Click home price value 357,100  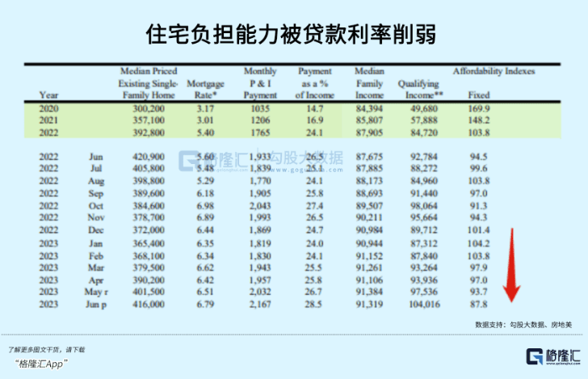coord(149,120)
